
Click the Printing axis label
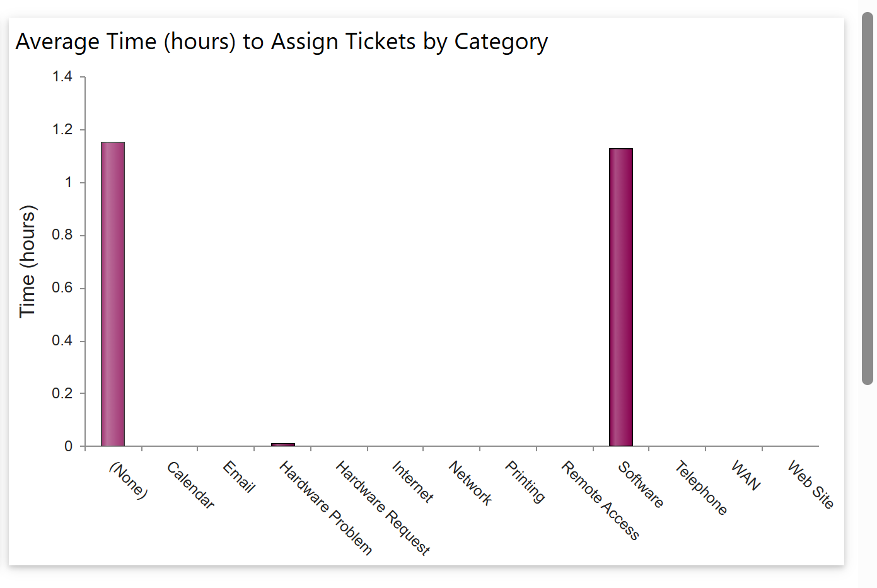coord(525,481)
